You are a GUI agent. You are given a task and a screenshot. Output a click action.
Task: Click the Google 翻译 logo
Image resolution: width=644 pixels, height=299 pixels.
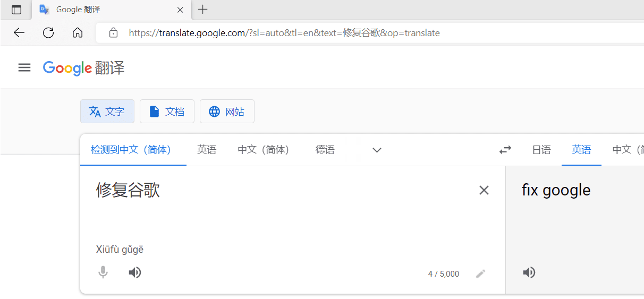pos(84,68)
